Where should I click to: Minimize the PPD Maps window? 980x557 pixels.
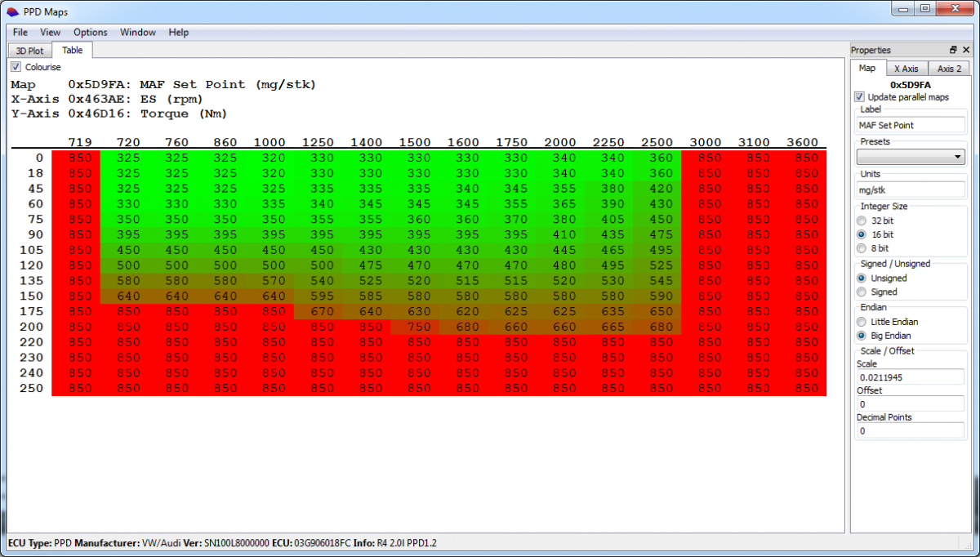pos(903,8)
